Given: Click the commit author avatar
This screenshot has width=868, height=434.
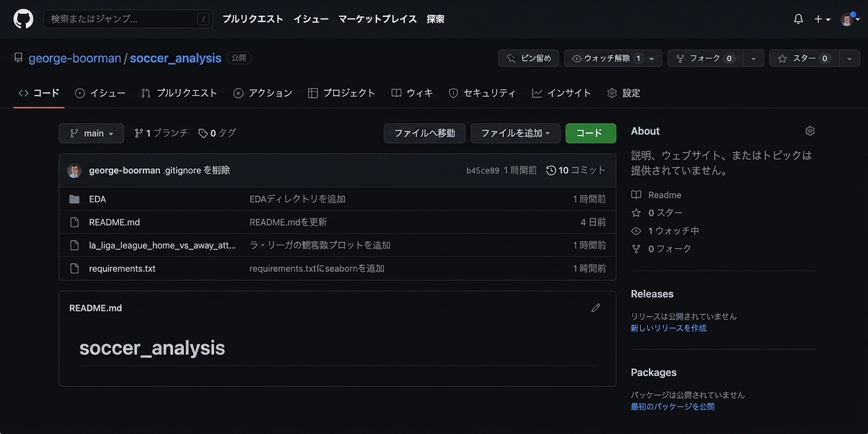Looking at the screenshot, I should coord(74,171).
